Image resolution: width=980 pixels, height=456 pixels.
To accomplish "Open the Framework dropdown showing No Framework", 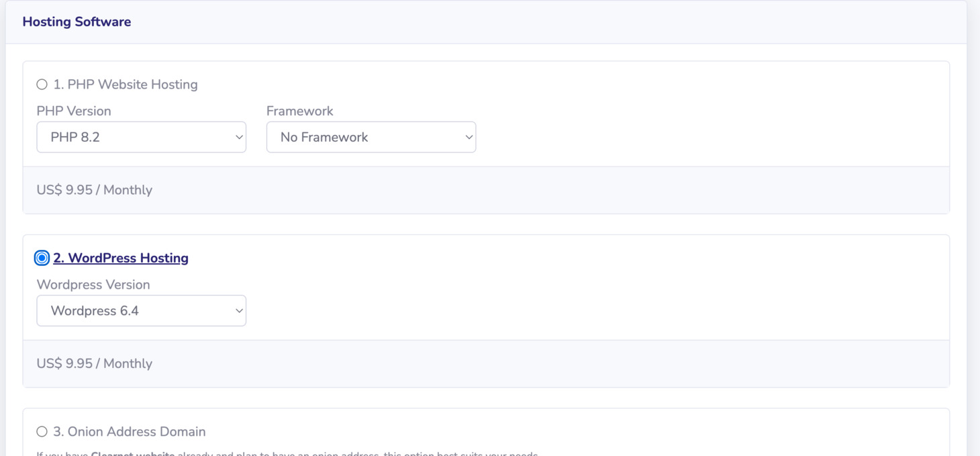I will (x=371, y=137).
